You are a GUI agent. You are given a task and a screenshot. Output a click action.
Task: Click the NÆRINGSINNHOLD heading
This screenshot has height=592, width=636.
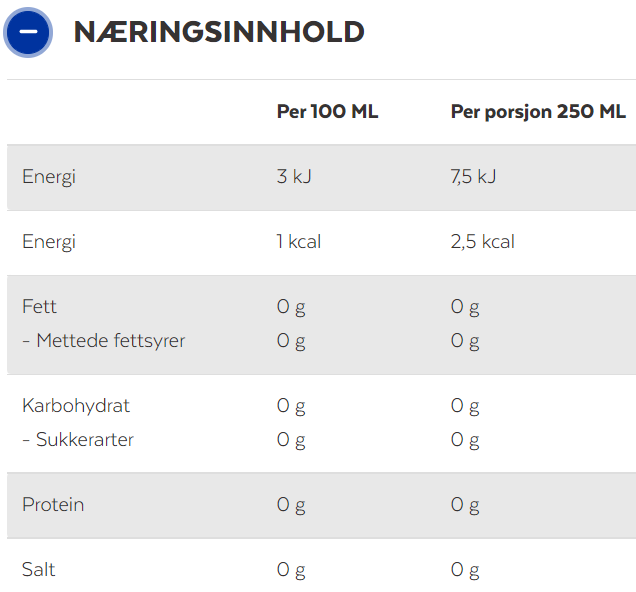click(219, 32)
